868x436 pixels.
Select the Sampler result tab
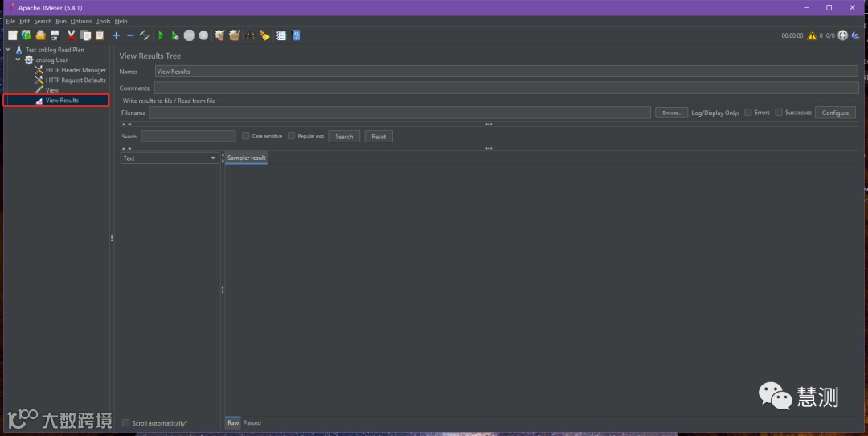(247, 158)
